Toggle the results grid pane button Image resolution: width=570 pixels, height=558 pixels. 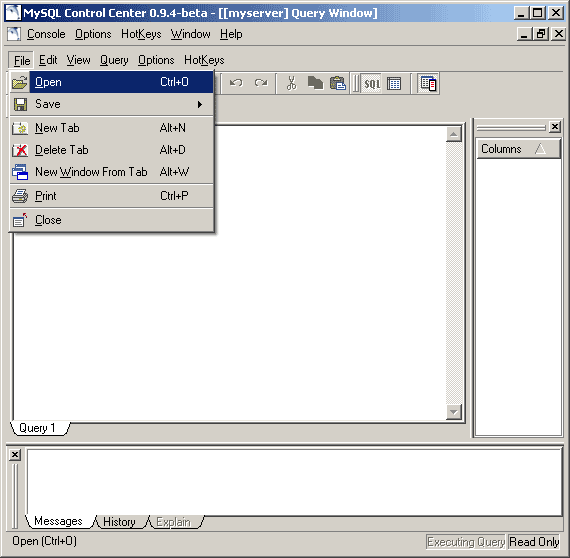tap(394, 84)
